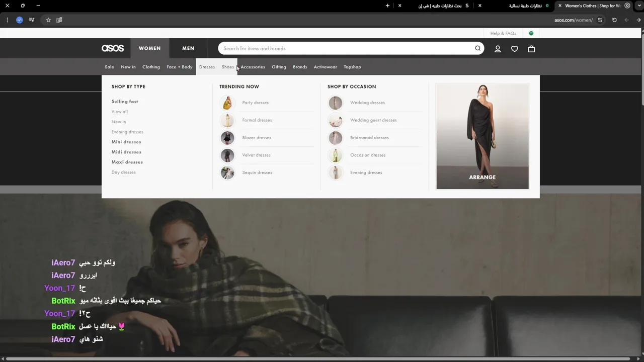Click the Evening dresses circle image under Shop by Occasion
This screenshot has height=362, width=644.
(x=336, y=172)
